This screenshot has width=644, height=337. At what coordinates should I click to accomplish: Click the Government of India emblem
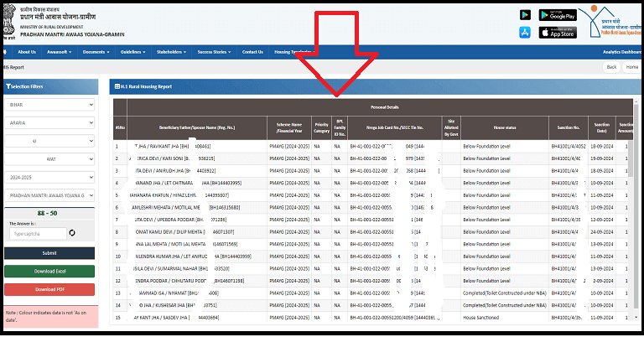point(9,22)
